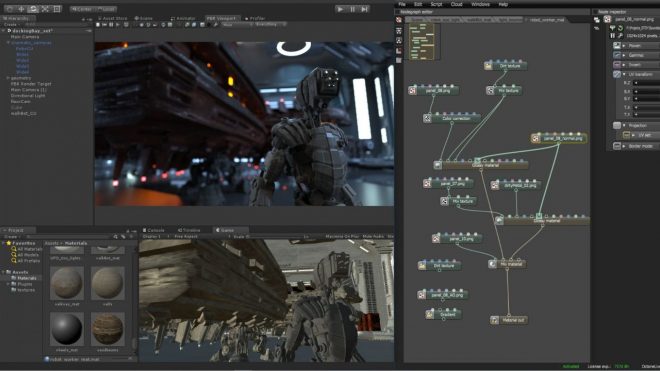
Task: Select the dark gray sphere material thumbnail
Action: tap(67, 329)
